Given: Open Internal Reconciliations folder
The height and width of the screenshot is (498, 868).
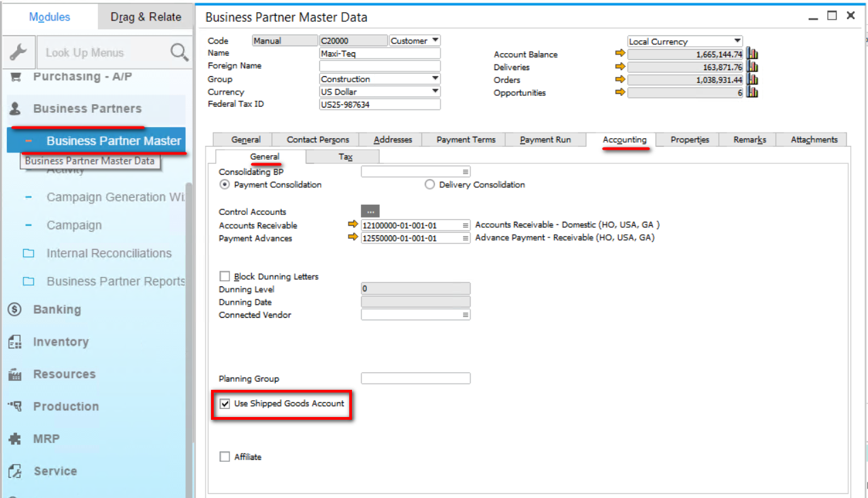Looking at the screenshot, I should (x=109, y=253).
